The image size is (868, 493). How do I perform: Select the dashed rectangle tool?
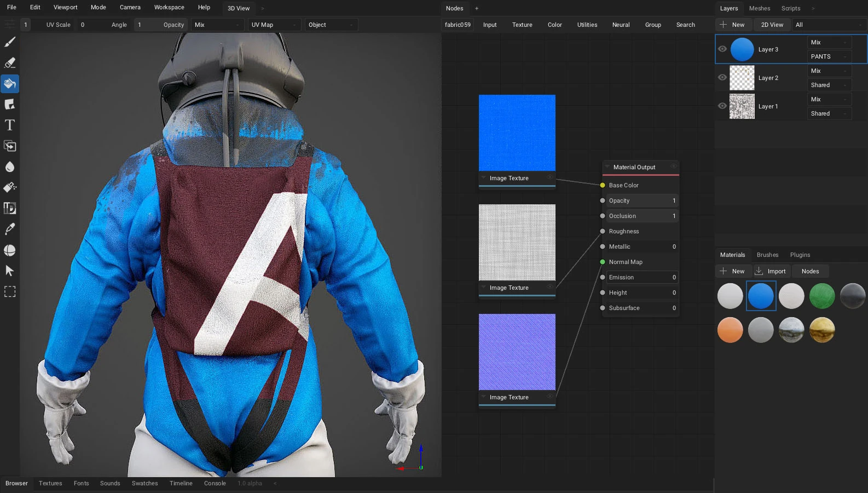tap(10, 292)
